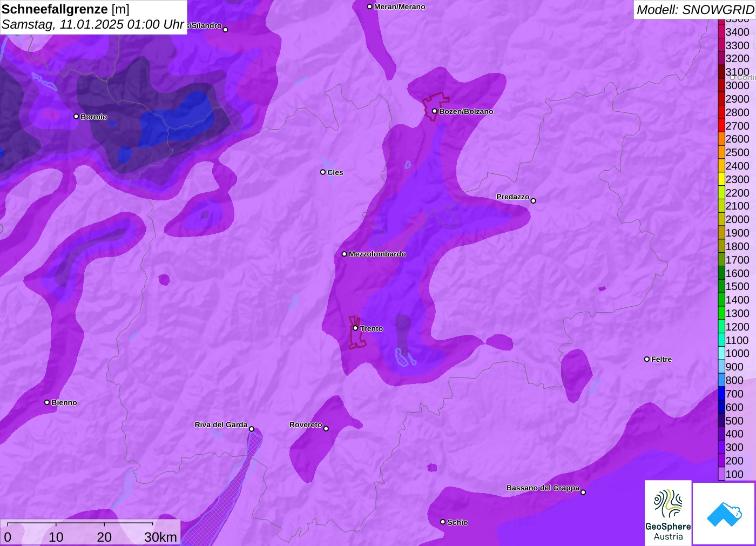Screen dimensions: 756x546
Task: Click the Riva del Garda marker dot
Action: coord(252,429)
